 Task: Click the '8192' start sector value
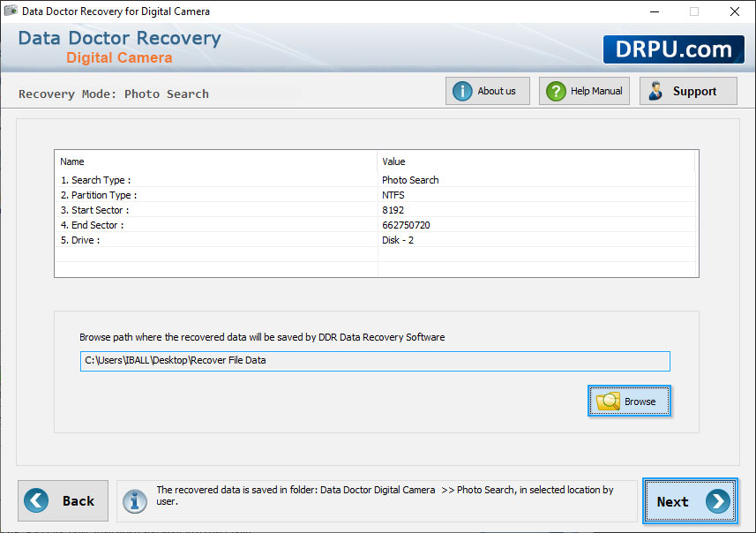coord(393,210)
